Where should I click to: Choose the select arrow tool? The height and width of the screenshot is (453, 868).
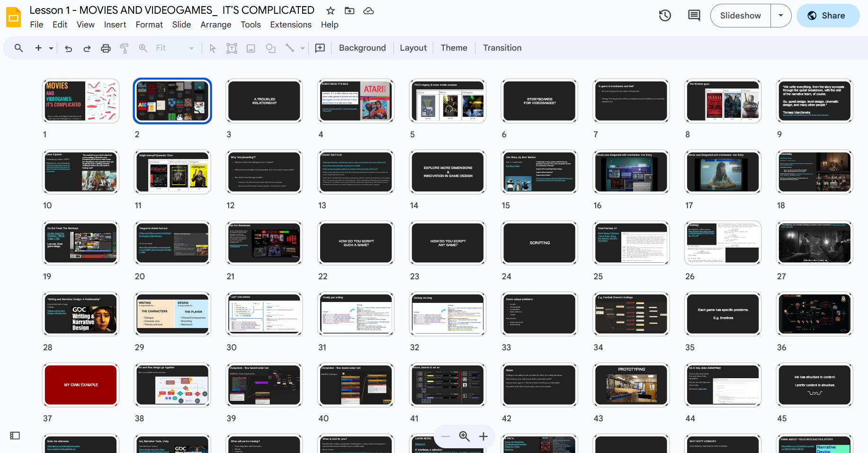tap(213, 48)
